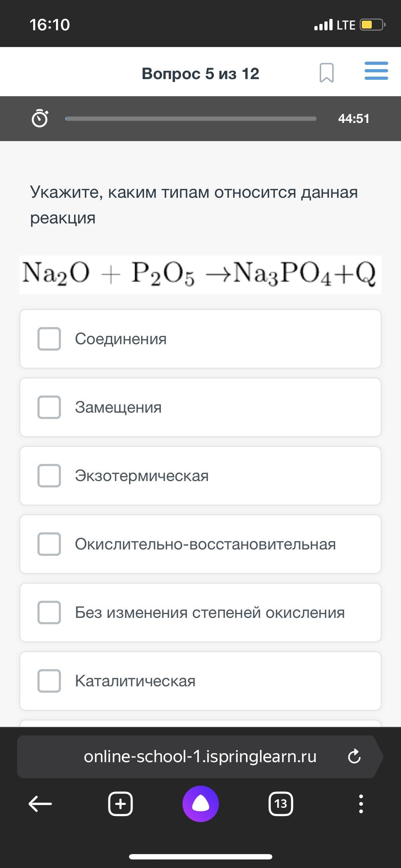
Task: Click the quiz time progress bar
Action: (191, 119)
